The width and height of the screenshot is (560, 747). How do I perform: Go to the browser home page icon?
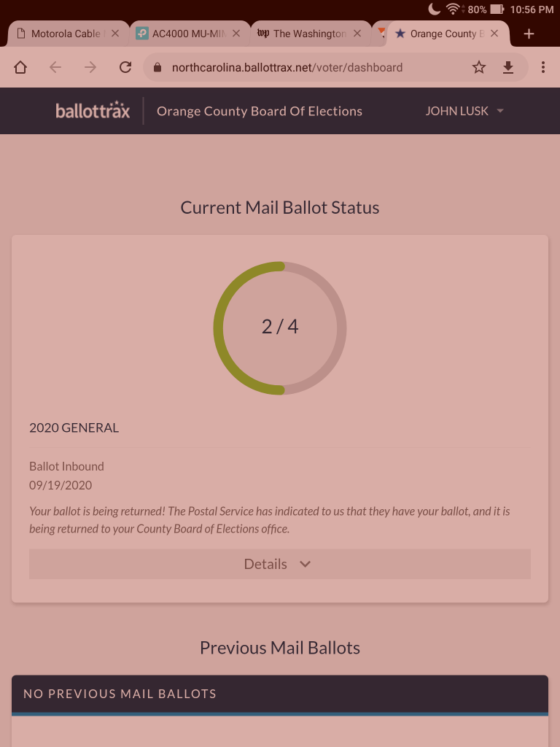click(x=20, y=67)
